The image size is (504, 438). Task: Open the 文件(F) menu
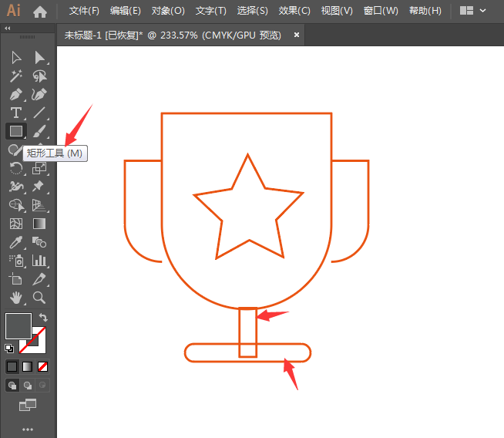tap(84, 11)
